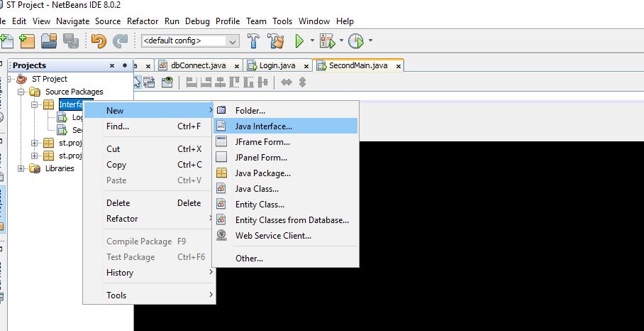Screen dimensions: 644x331
Task: Open the Window menu
Action: tap(314, 21)
